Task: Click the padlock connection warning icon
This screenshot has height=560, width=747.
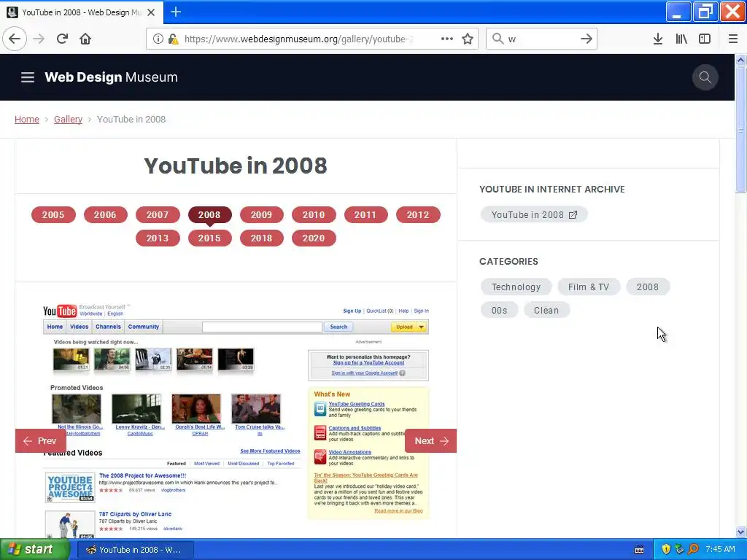Action: [173, 39]
